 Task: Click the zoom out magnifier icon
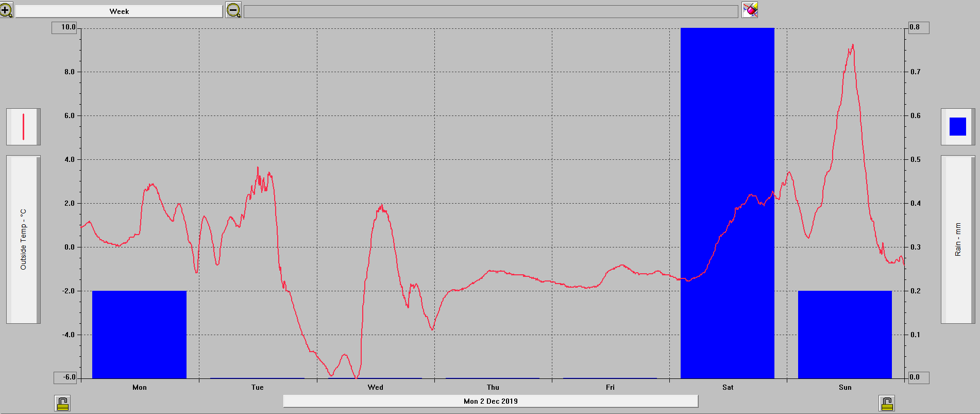click(x=233, y=10)
